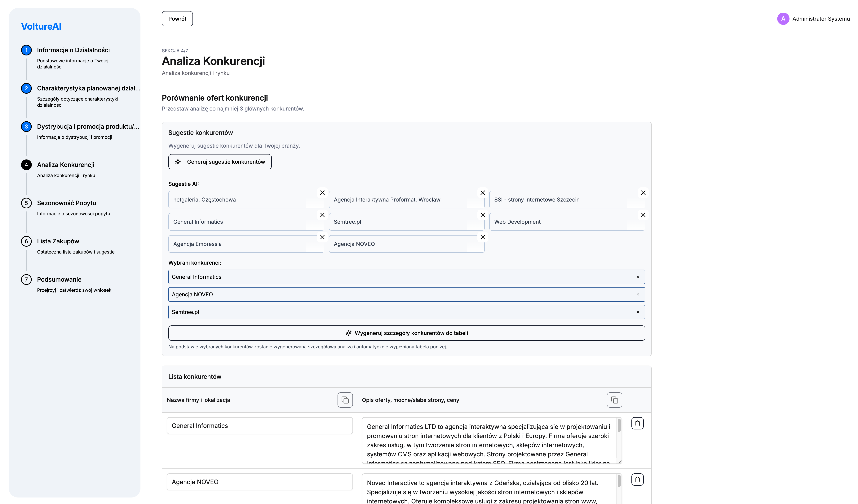Deselect Agencja NOVEO from chosen competitors
Viewport: 858px width, 504px height.
[x=638, y=294]
